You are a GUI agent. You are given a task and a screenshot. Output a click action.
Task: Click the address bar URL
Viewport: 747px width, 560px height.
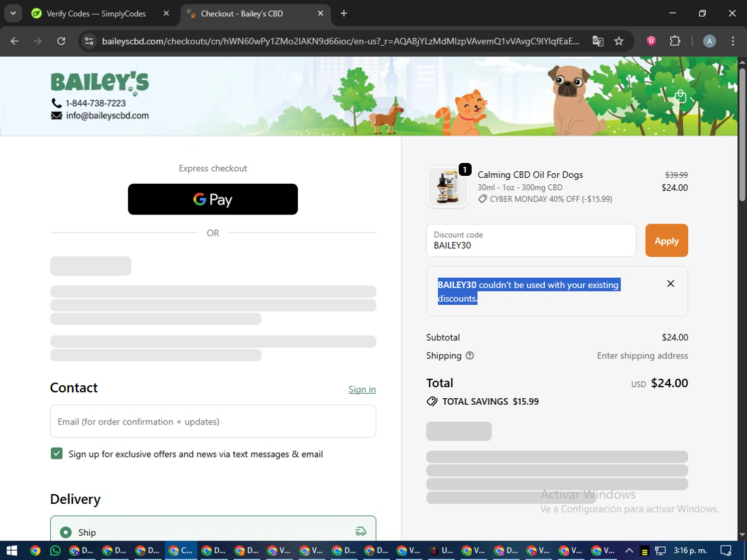click(341, 41)
